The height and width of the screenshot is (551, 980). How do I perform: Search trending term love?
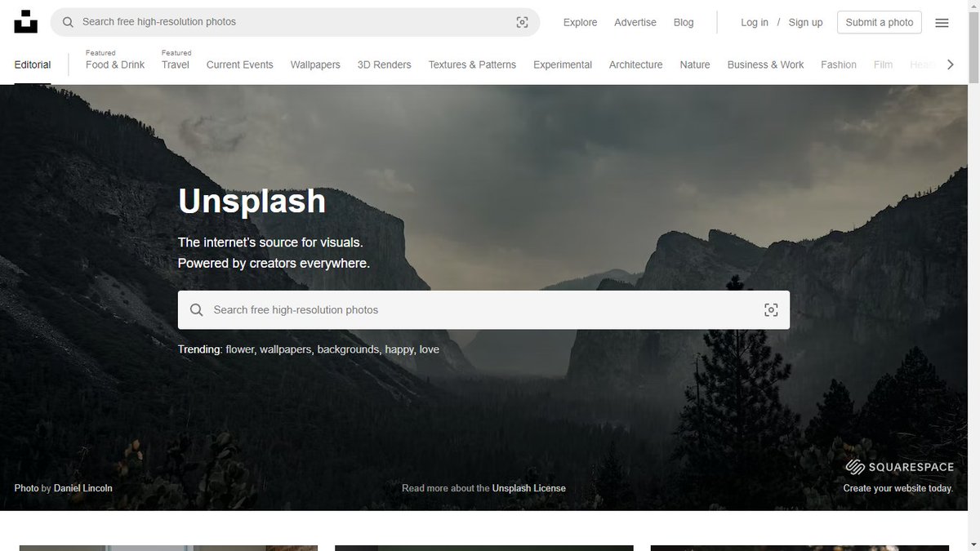[430, 349]
